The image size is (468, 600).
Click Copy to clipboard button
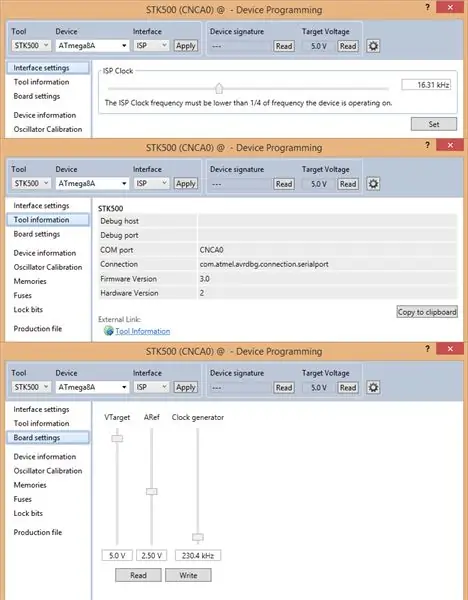pos(427,312)
